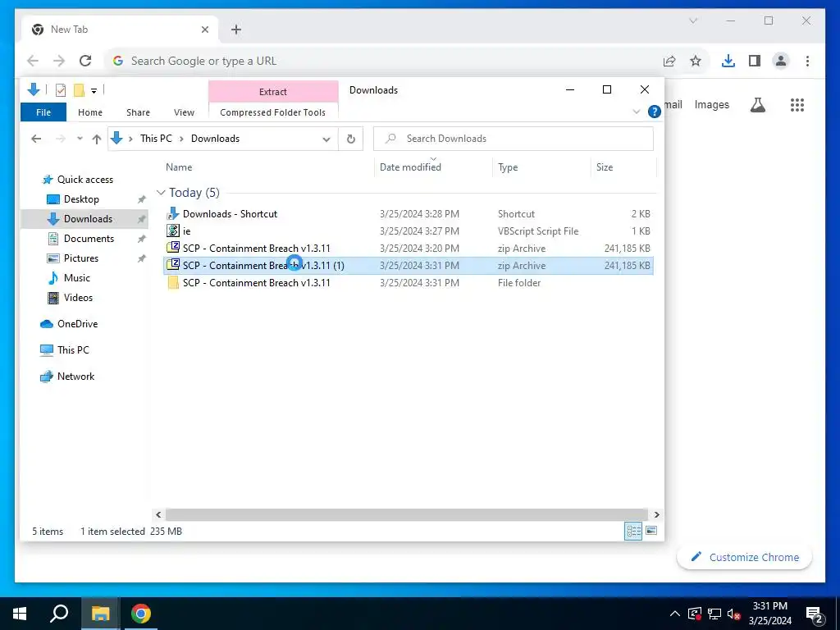
Task: Click the pink Extract contextual tab
Action: tap(272, 92)
